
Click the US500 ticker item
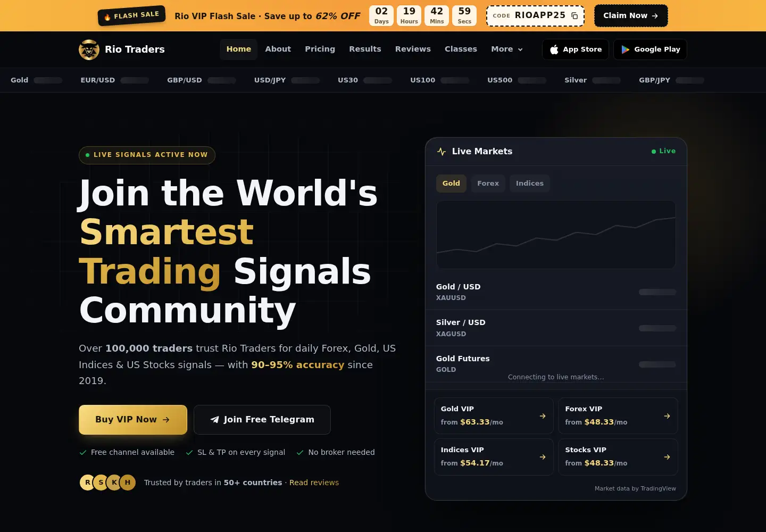517,80
